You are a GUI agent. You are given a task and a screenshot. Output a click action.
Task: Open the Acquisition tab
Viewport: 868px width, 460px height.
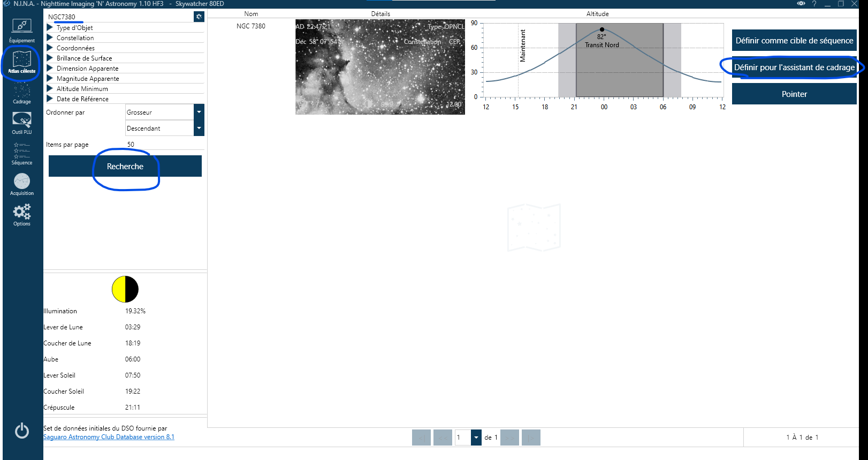tap(22, 185)
